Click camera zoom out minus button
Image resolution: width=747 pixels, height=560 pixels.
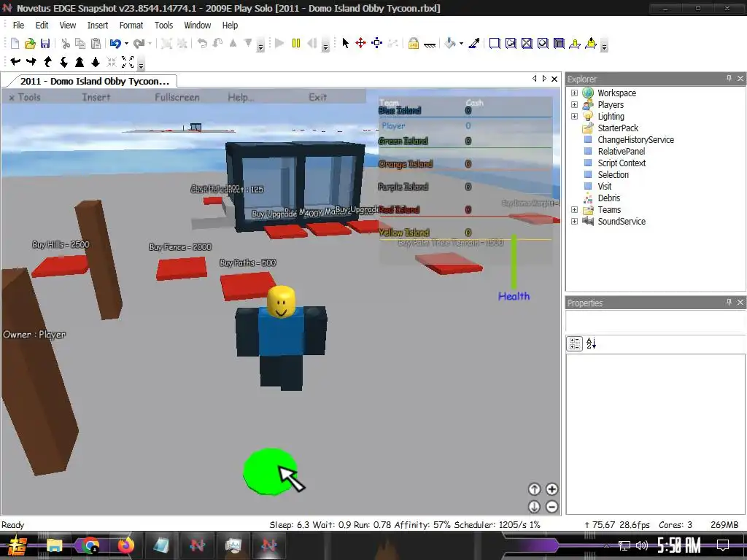coord(551,507)
